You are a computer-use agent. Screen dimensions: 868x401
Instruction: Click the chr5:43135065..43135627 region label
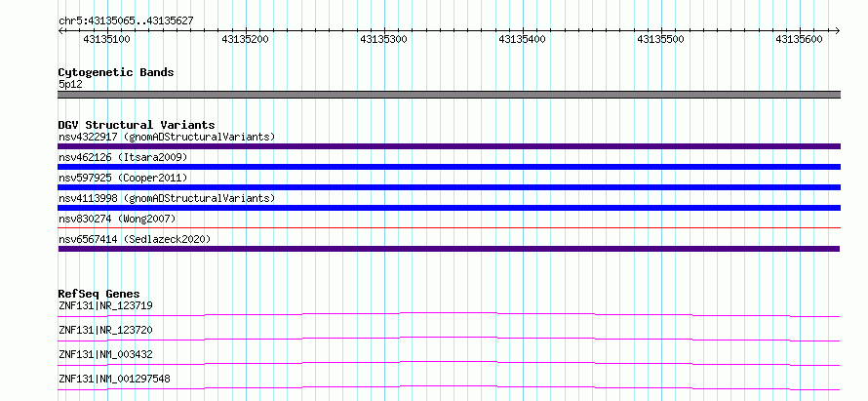(x=126, y=21)
